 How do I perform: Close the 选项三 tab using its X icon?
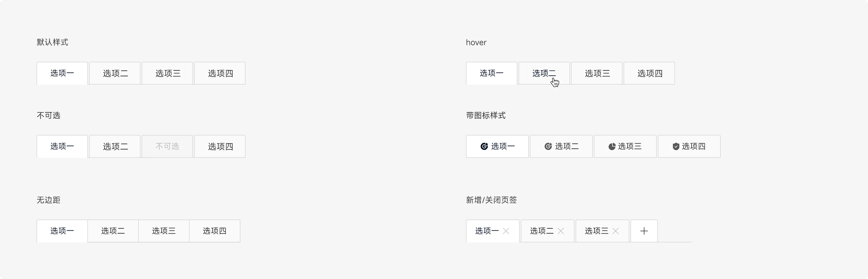[616, 231]
